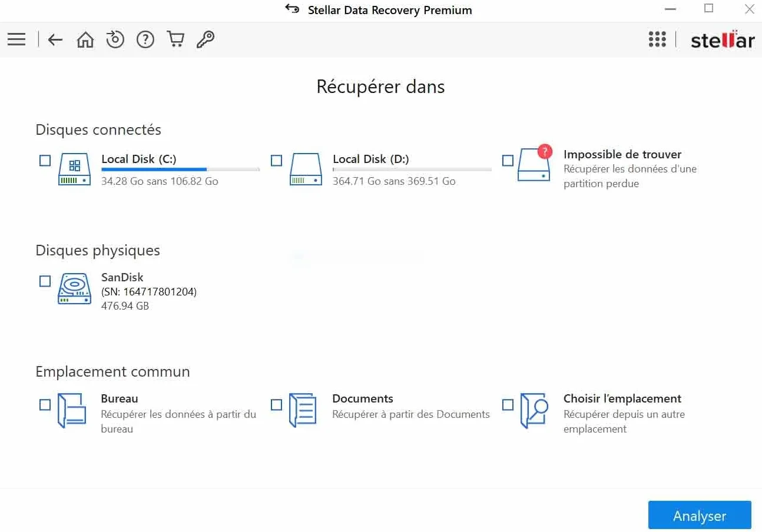This screenshot has width=762, height=532.
Task: Click the 476.94 GB capacity text
Action: pyautogui.click(x=125, y=306)
